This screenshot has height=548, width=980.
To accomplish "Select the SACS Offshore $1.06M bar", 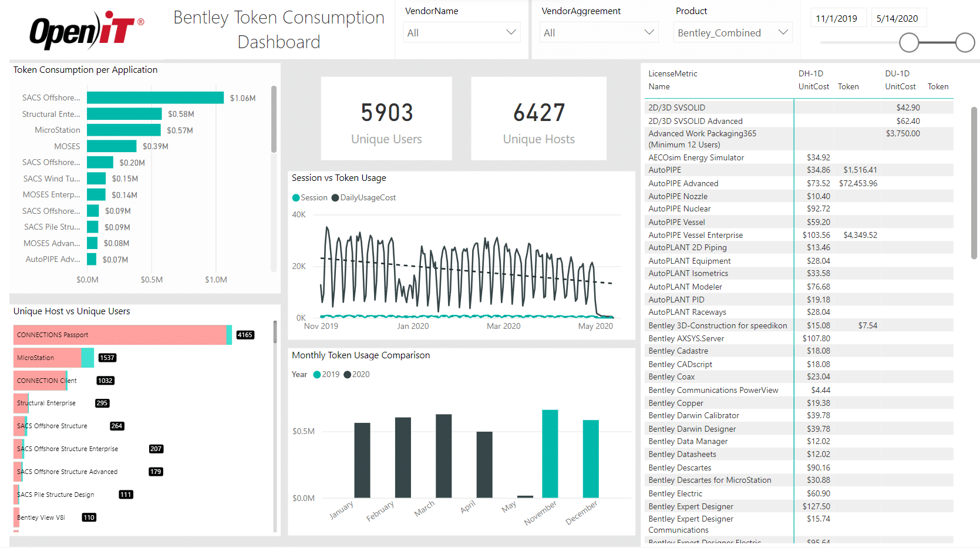I will coord(155,98).
